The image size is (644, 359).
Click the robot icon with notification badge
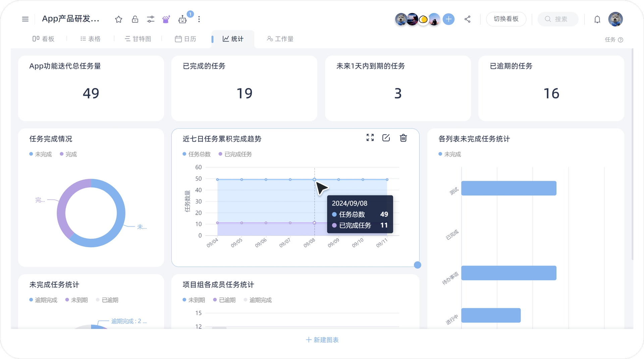pos(182,19)
